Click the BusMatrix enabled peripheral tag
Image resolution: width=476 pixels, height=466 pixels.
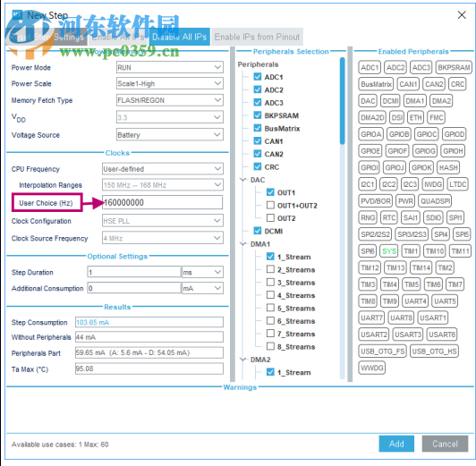(376, 84)
